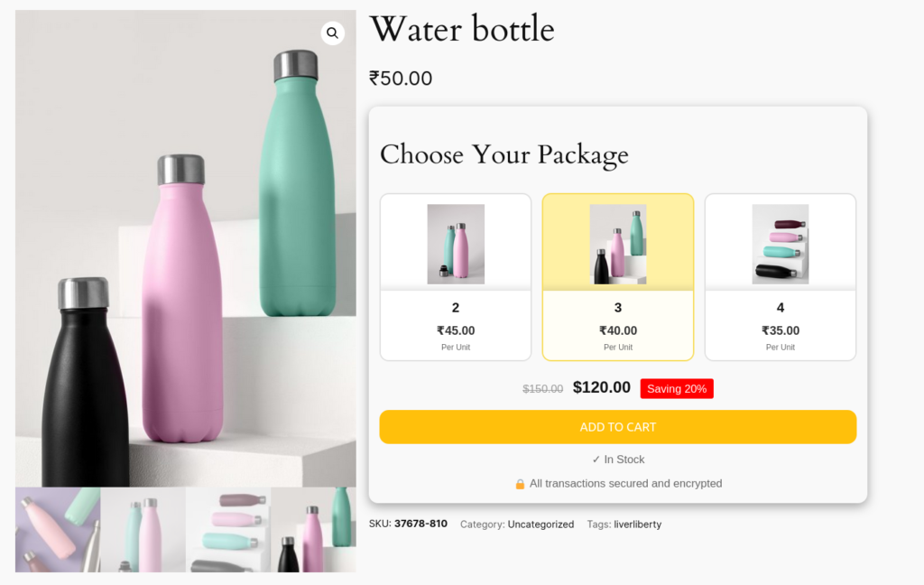Select the 4-unit package at ₹35.00

[781, 277]
